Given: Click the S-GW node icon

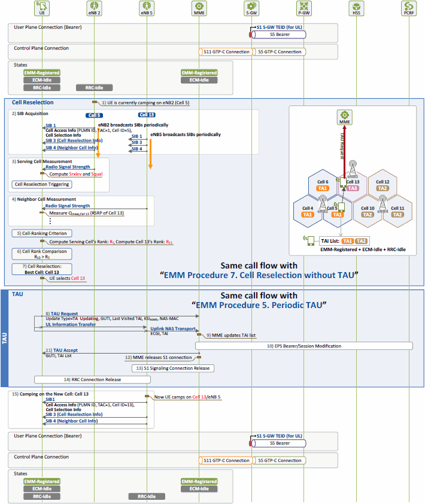Looking at the screenshot, I should coord(251,8).
